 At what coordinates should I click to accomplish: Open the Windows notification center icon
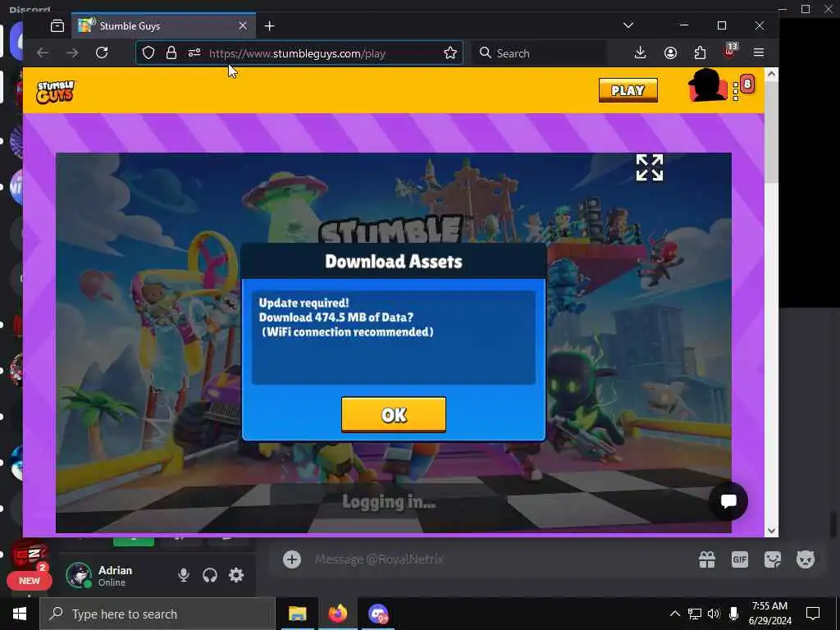pos(813,614)
